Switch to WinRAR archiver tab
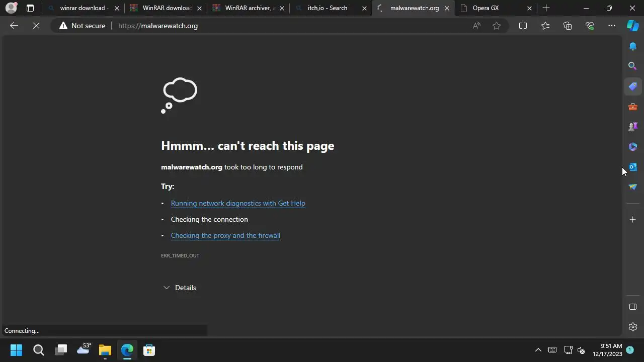The height and width of the screenshot is (362, 644). [x=248, y=8]
